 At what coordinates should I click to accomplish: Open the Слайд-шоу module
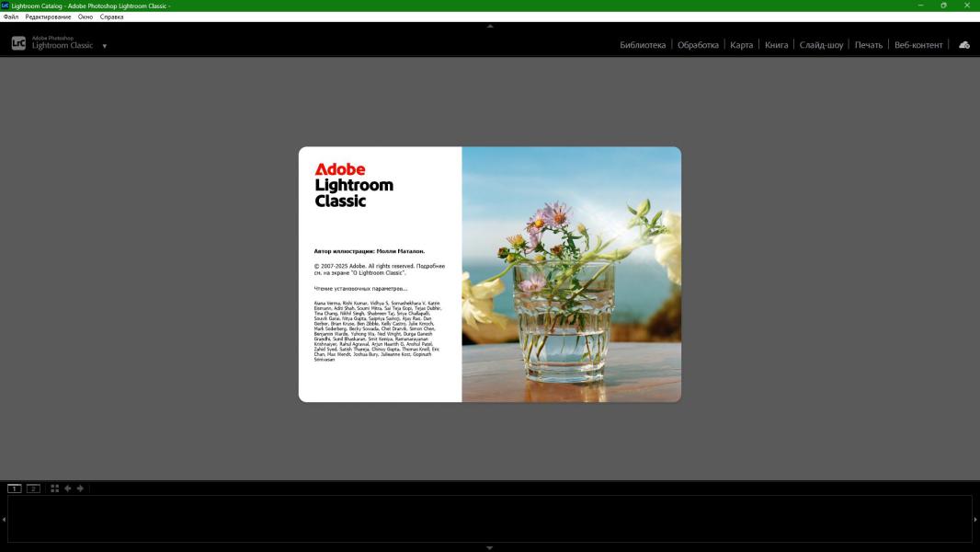pos(821,45)
